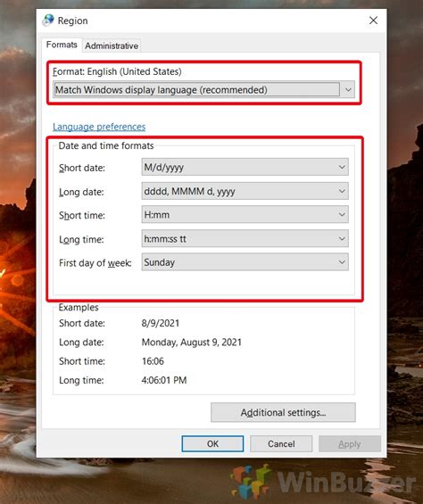The image size is (423, 504).
Task: Expand the Short date format dropdown
Action: click(x=245, y=167)
